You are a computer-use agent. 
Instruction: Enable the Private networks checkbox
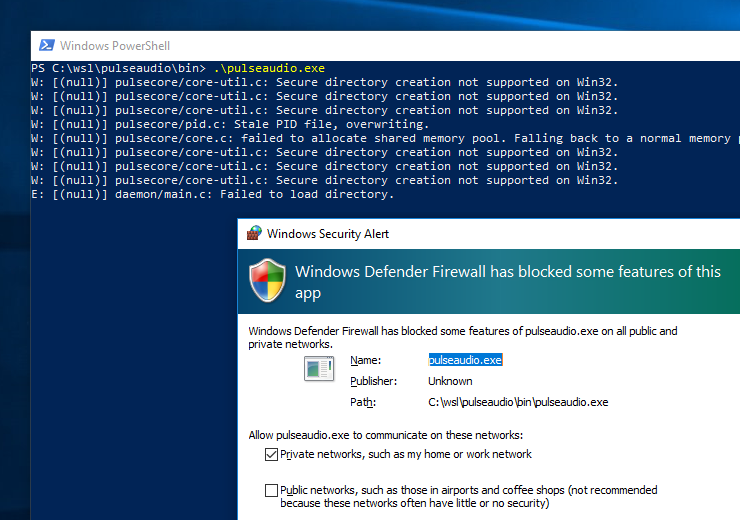[271, 454]
